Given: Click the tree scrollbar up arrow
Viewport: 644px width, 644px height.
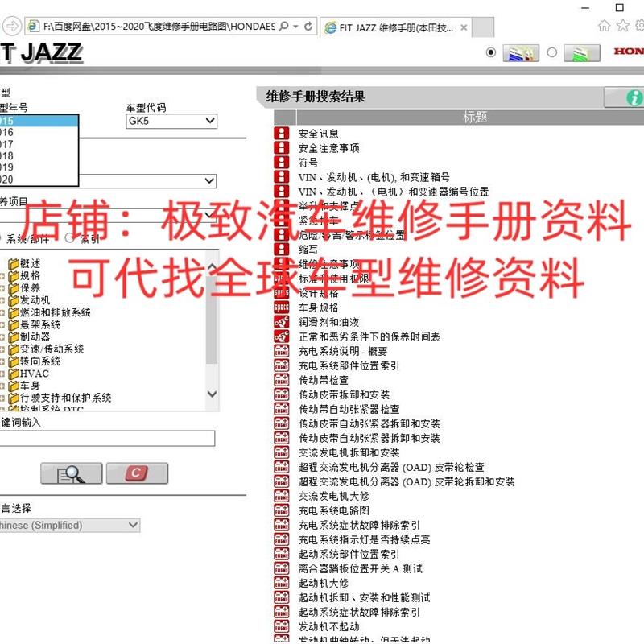Looking at the screenshot, I should point(212,266).
